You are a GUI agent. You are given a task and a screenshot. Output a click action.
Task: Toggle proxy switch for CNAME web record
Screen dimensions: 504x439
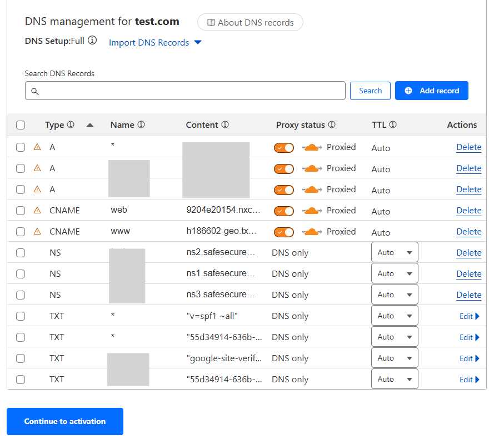pyautogui.click(x=284, y=211)
